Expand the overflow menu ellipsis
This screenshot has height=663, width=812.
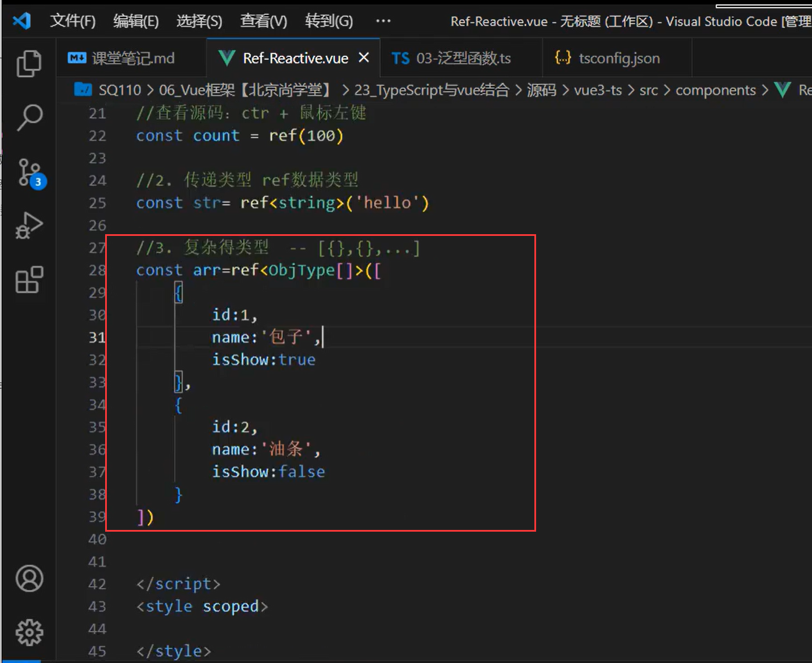click(x=383, y=21)
